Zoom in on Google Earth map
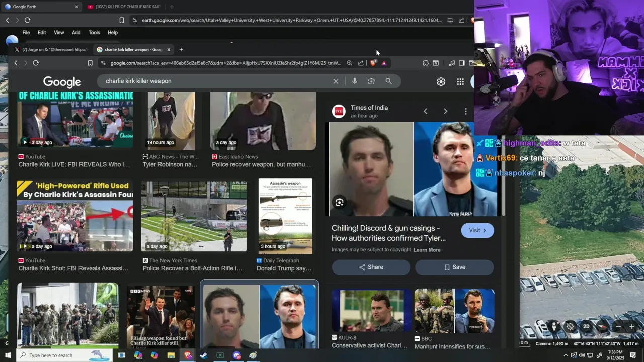Image resolution: width=644 pixels, height=362 pixels. point(632,326)
